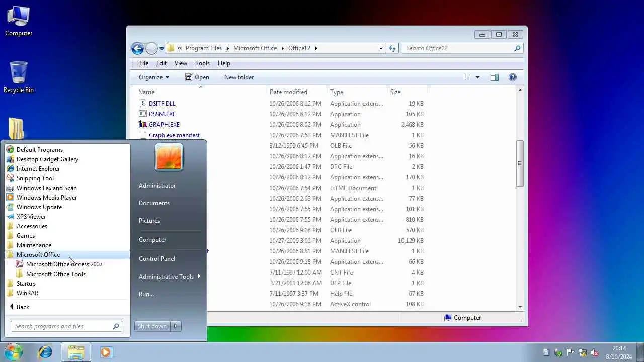
Task: Open the Edit menu
Action: pyautogui.click(x=162, y=63)
